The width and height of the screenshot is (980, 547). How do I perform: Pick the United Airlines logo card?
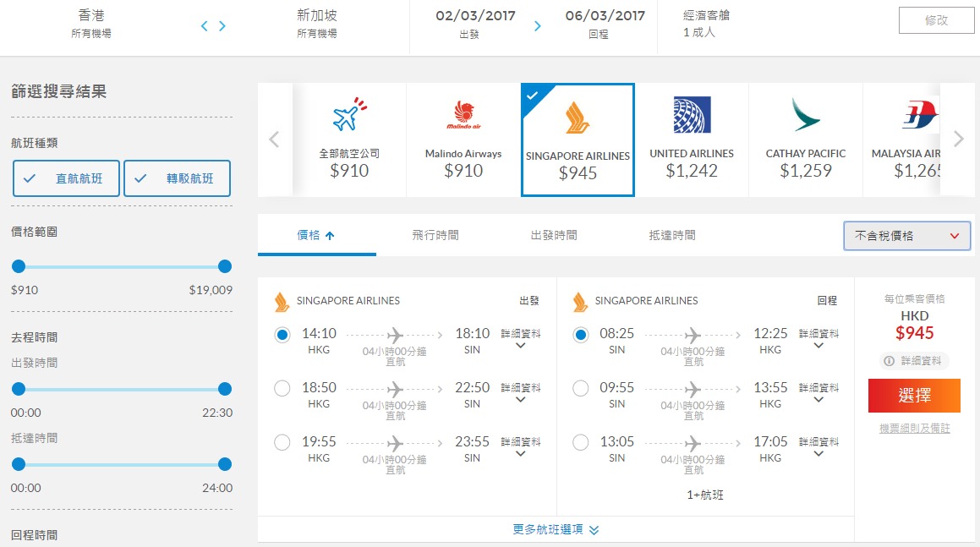click(692, 140)
